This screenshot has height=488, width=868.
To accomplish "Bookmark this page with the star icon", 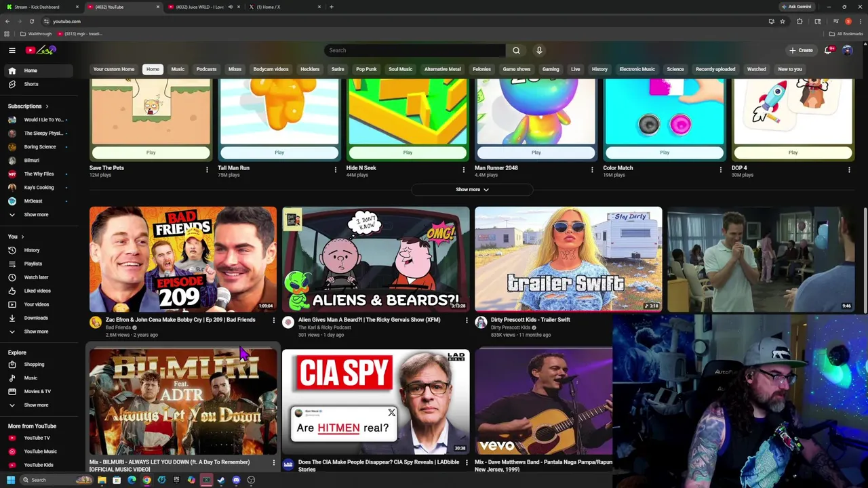I will click(x=783, y=21).
